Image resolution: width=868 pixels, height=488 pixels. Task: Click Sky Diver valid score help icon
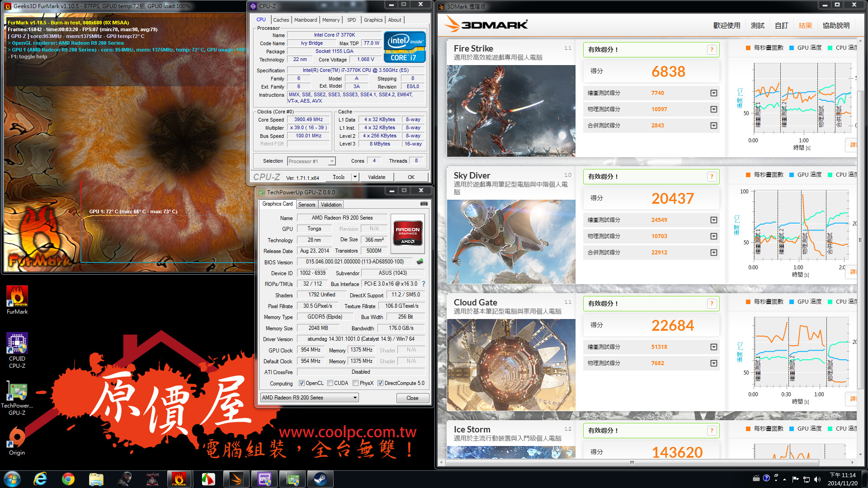712,177
